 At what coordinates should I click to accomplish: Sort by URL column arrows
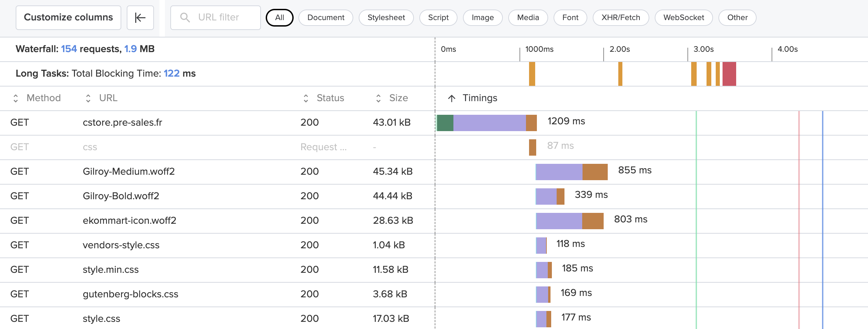[88, 98]
